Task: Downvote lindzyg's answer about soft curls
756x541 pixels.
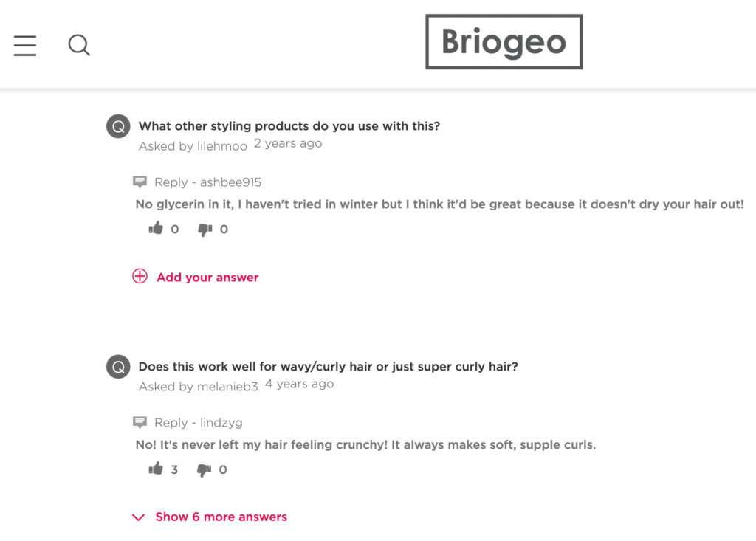Action: click(205, 469)
